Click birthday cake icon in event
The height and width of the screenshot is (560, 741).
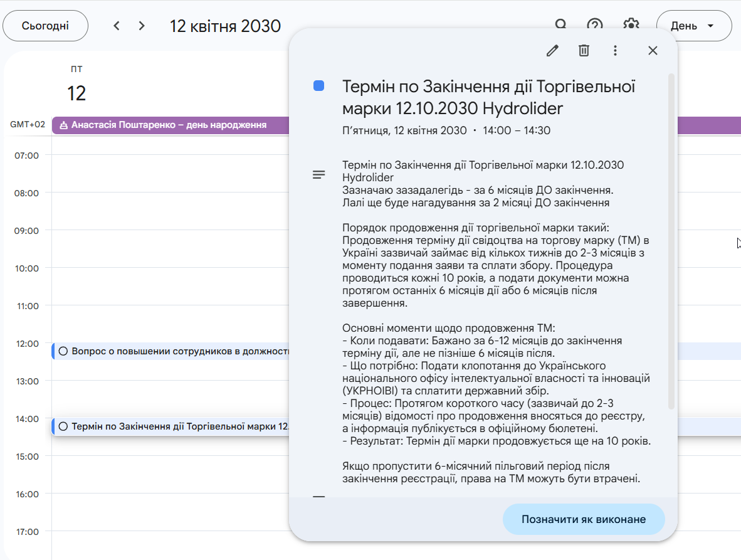tap(63, 125)
